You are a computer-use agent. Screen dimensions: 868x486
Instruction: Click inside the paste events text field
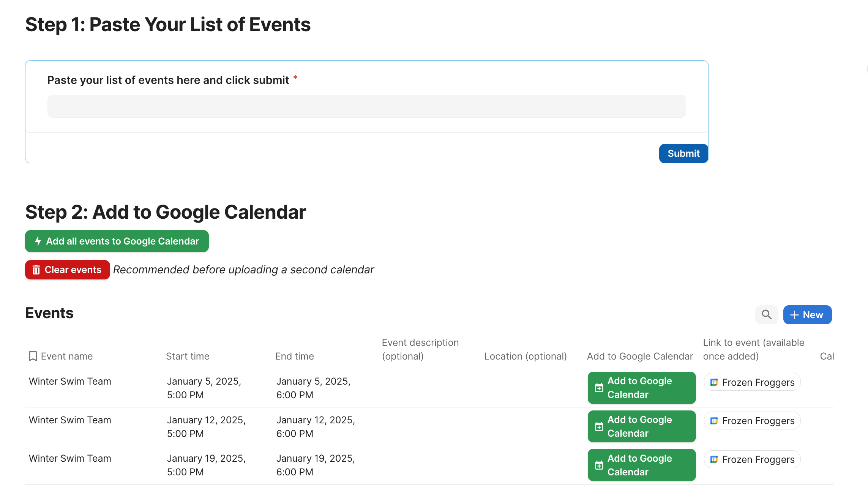[x=366, y=106]
